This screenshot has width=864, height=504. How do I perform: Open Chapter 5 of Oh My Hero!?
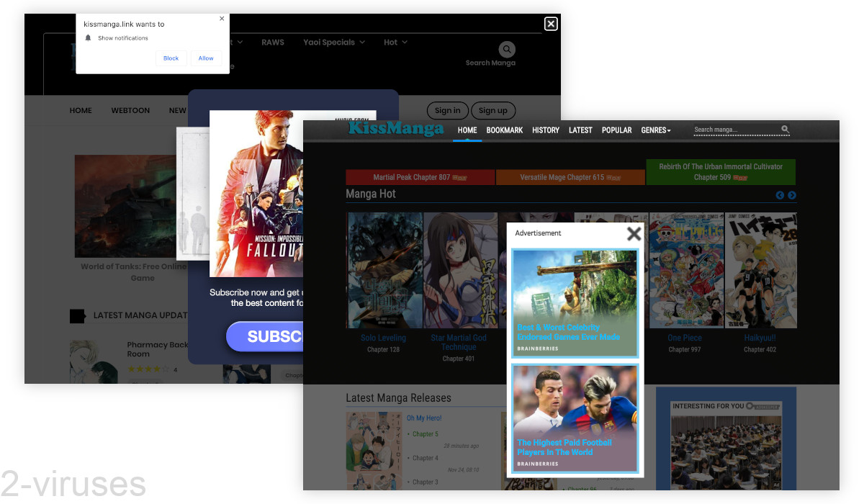[x=426, y=434]
